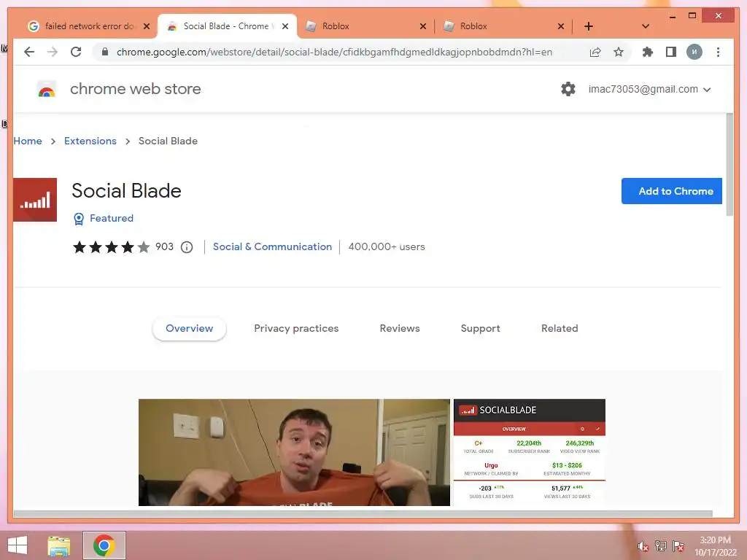Bookmark this page with the star icon

pos(619,52)
